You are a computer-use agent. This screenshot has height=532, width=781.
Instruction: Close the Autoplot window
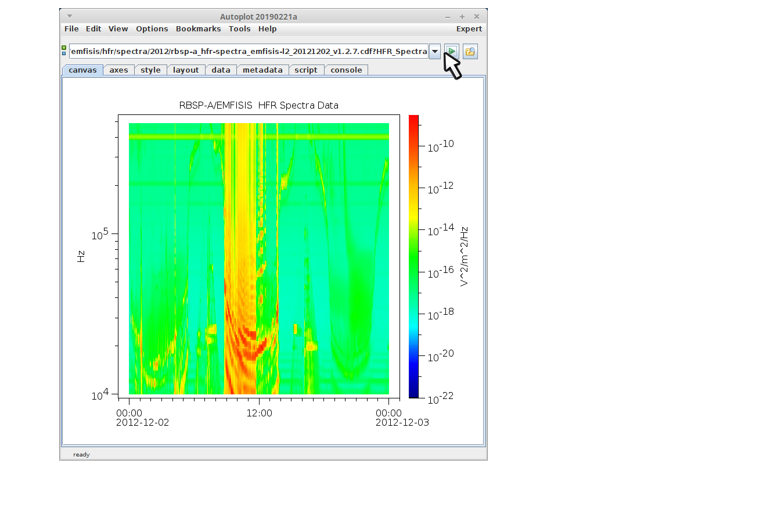click(x=477, y=17)
